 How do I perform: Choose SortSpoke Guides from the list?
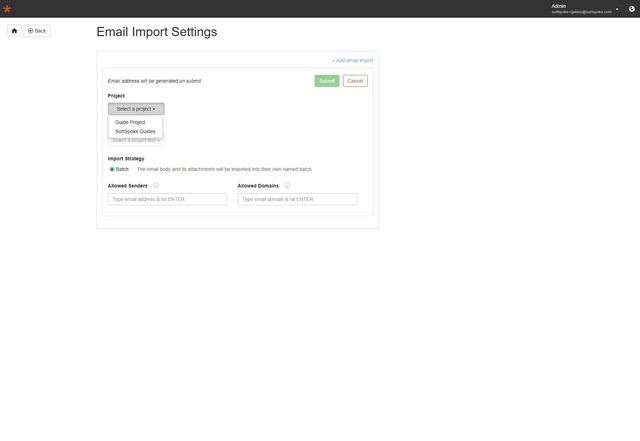[135, 131]
